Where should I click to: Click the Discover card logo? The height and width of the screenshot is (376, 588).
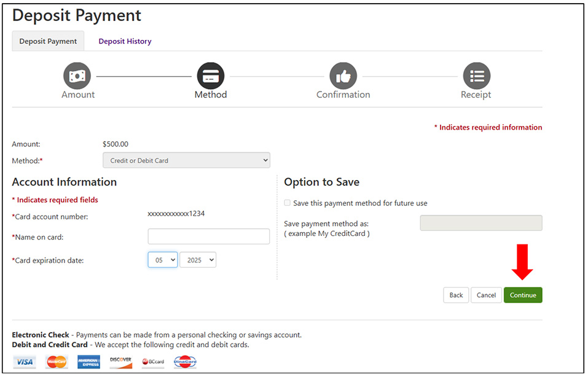120,362
